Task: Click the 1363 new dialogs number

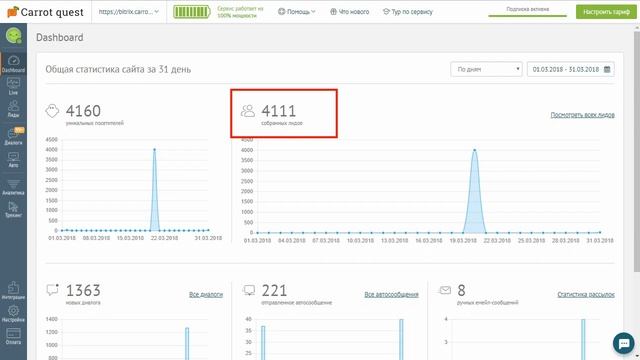Action: [83, 290]
